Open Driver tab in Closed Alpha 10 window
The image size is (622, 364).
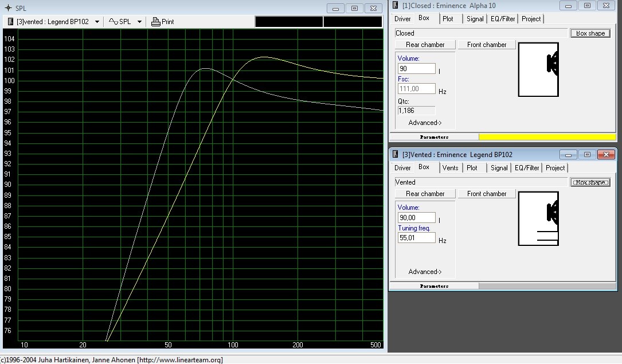pyautogui.click(x=402, y=19)
